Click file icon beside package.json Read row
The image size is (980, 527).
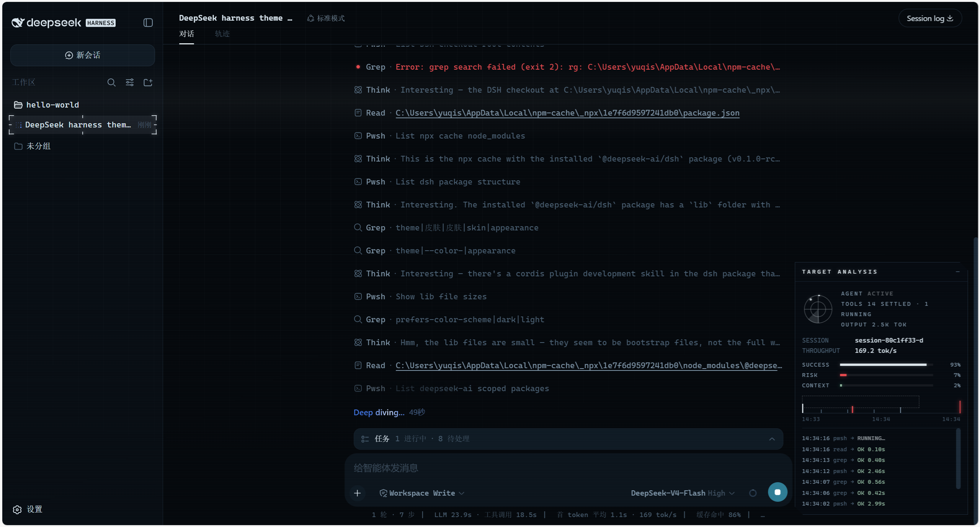point(358,113)
